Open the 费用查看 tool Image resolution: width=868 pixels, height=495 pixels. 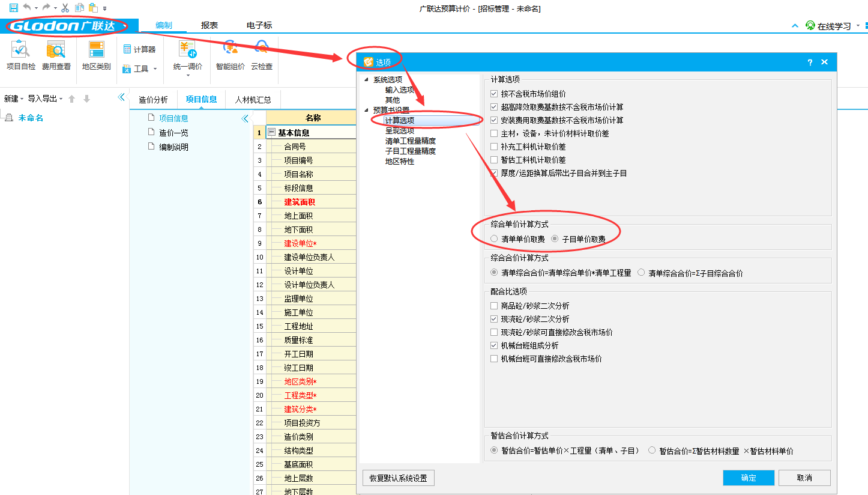pos(56,56)
